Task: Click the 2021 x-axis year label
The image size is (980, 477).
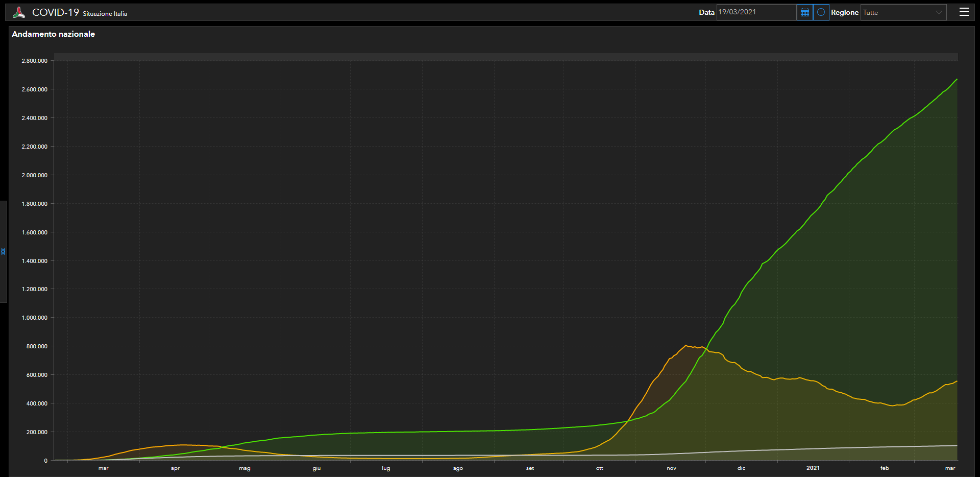Action: pyautogui.click(x=813, y=468)
